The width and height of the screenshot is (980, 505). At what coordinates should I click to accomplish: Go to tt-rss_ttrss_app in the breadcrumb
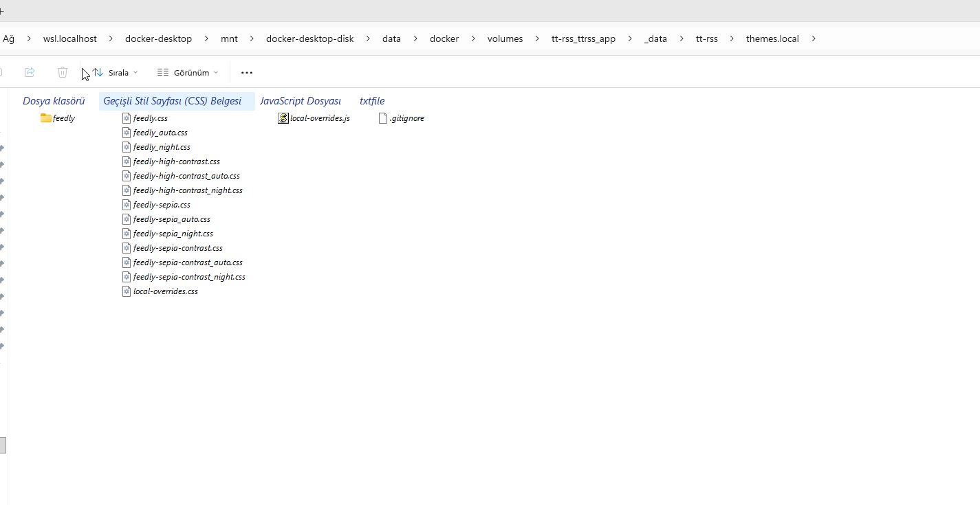click(x=583, y=38)
